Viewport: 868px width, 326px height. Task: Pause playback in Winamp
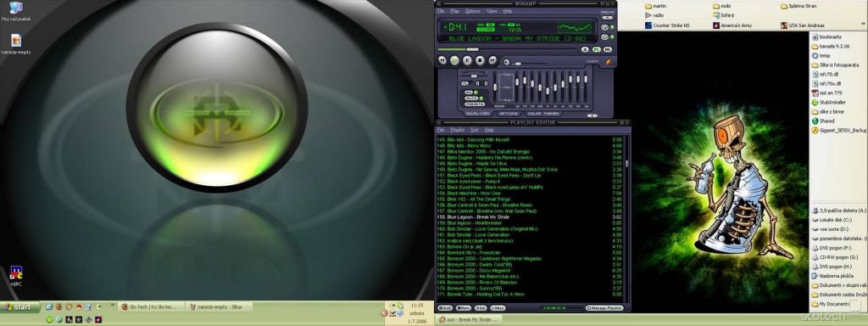(467, 60)
